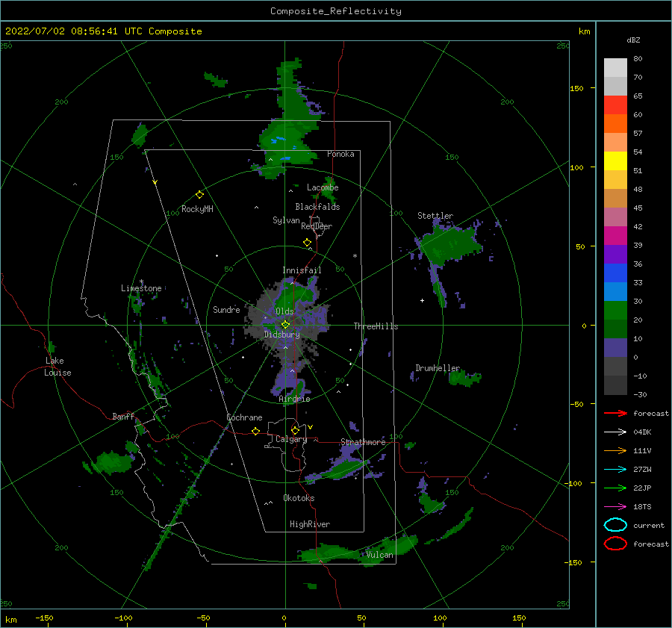The height and width of the screenshot is (628, 672).
Task: Click the dBZ legend heading
Action: pyautogui.click(x=633, y=40)
